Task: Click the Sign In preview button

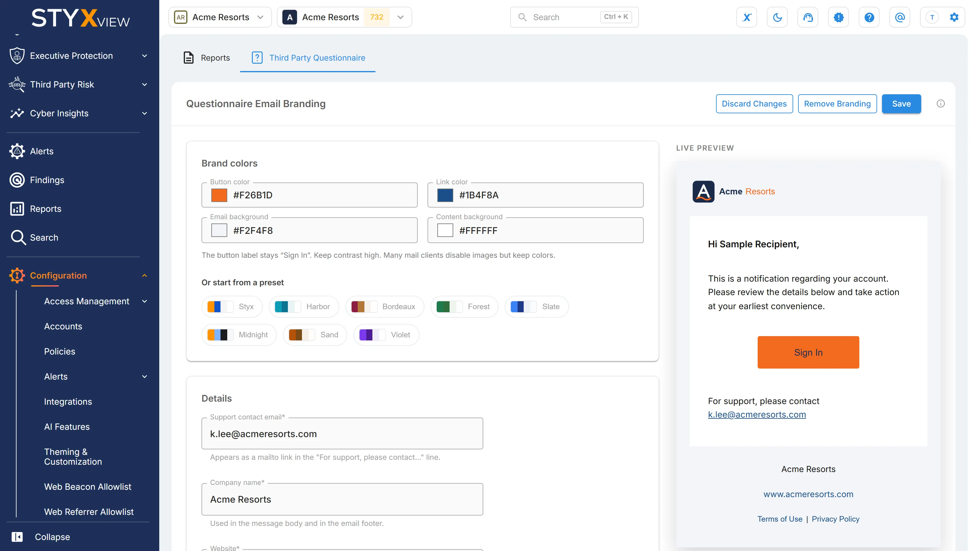Action: tap(808, 352)
